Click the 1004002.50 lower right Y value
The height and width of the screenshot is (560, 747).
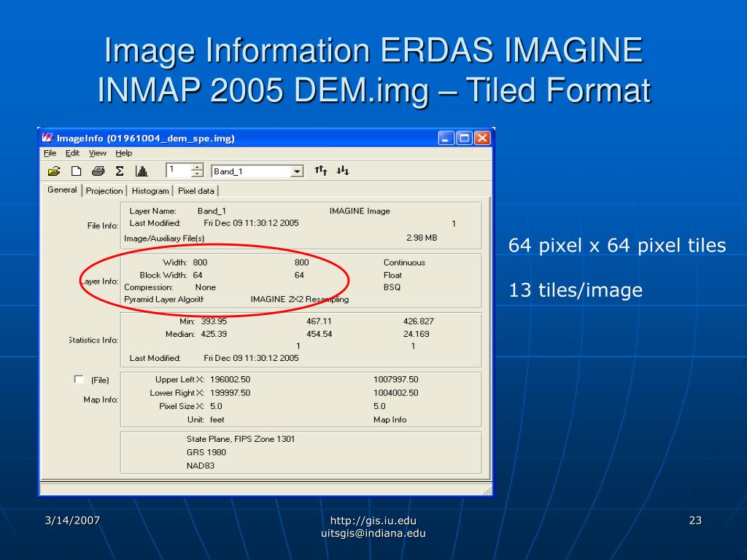(x=396, y=393)
